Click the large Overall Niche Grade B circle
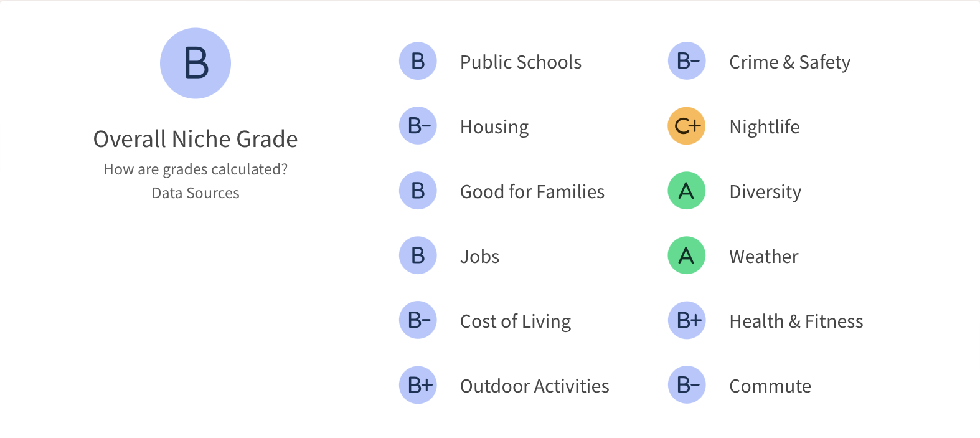Screen dimensions: 980x438 pyautogui.click(x=196, y=63)
